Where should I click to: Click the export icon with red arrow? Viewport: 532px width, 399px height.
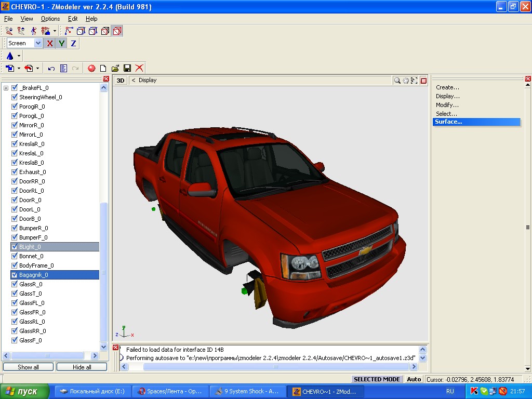[29, 68]
